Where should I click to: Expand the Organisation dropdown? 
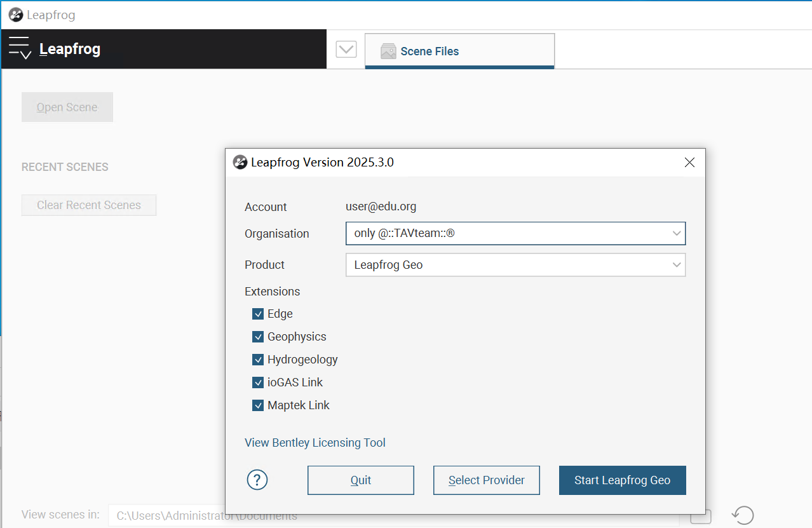[x=677, y=233]
